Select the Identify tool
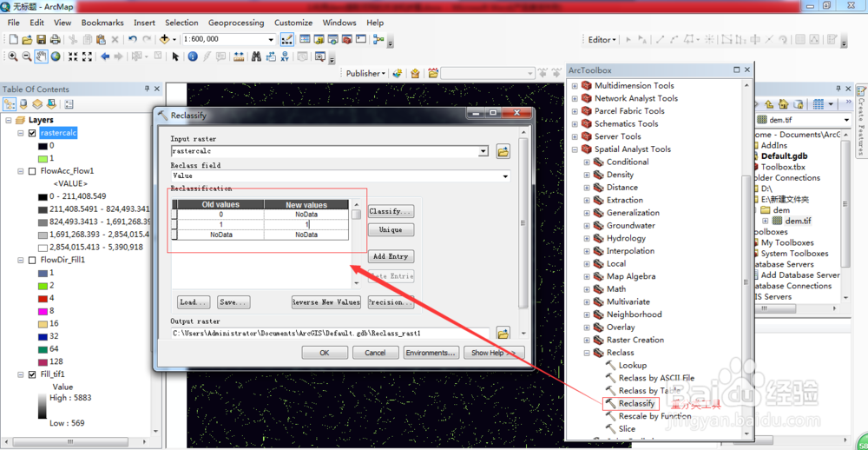868x450 pixels. pyautogui.click(x=192, y=56)
